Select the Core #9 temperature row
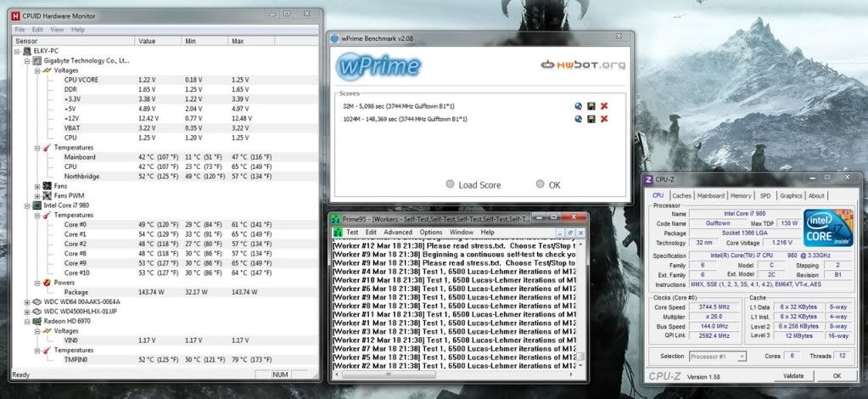 165,263
